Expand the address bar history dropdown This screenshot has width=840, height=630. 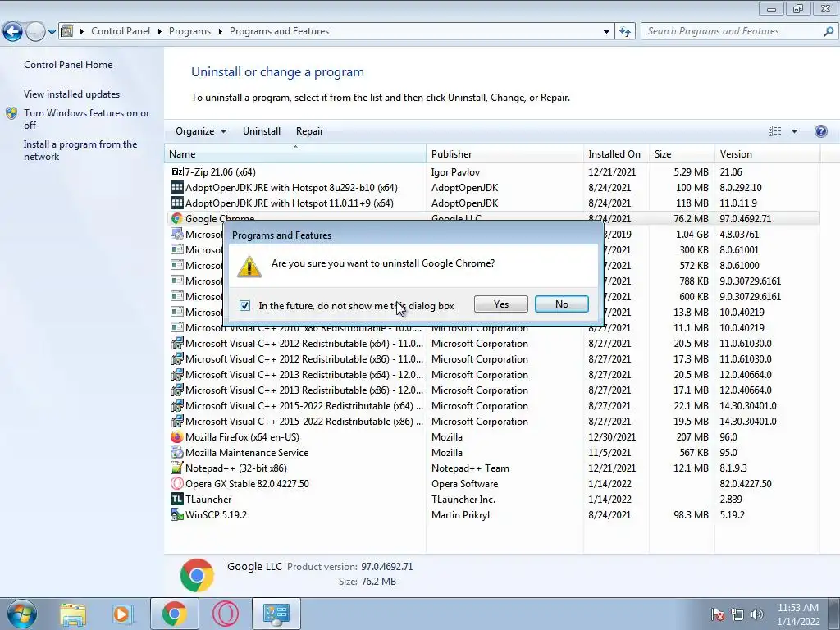[x=606, y=32]
